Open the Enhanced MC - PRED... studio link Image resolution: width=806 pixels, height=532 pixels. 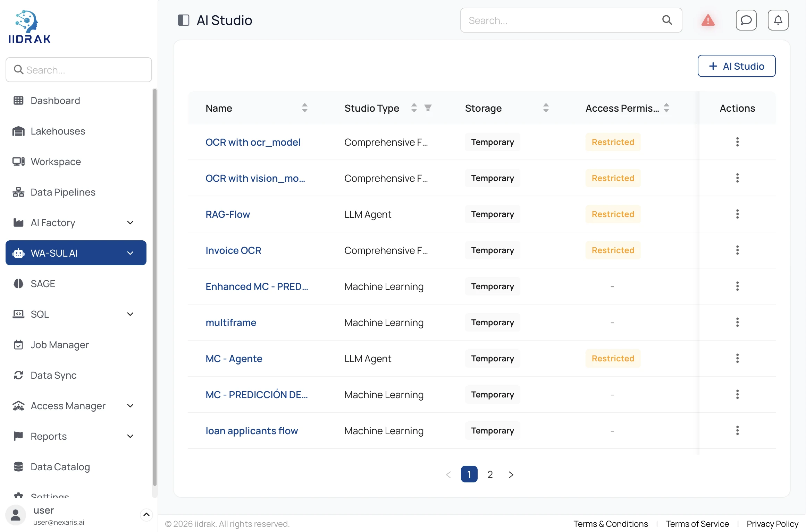257,286
